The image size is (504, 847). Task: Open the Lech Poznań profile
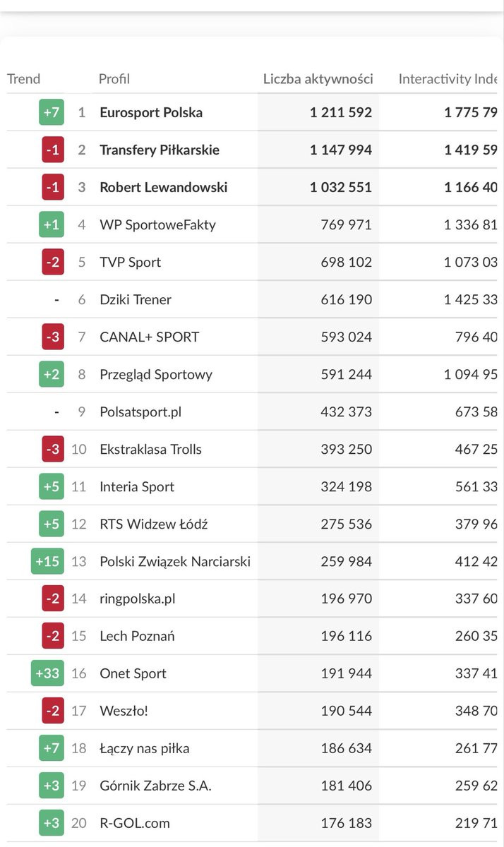point(138,636)
